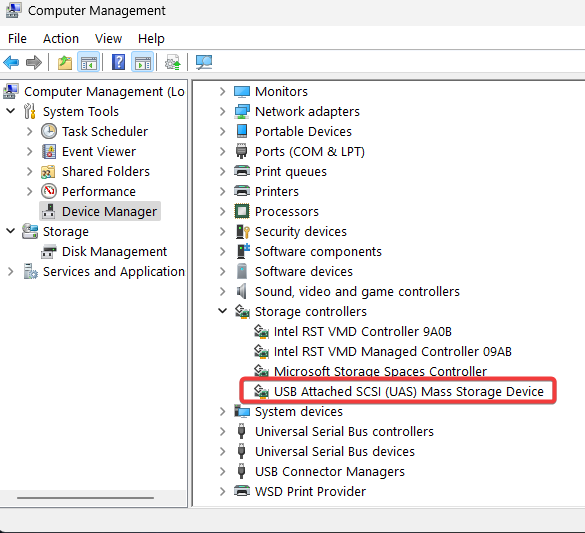Open the Help question mark icon
The image size is (585, 533).
(x=118, y=62)
